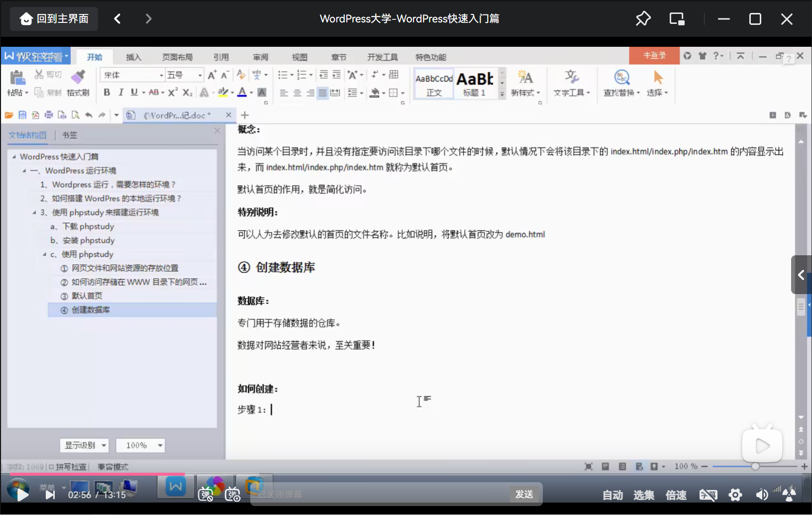Toggle spell check in status bar

coord(68,467)
